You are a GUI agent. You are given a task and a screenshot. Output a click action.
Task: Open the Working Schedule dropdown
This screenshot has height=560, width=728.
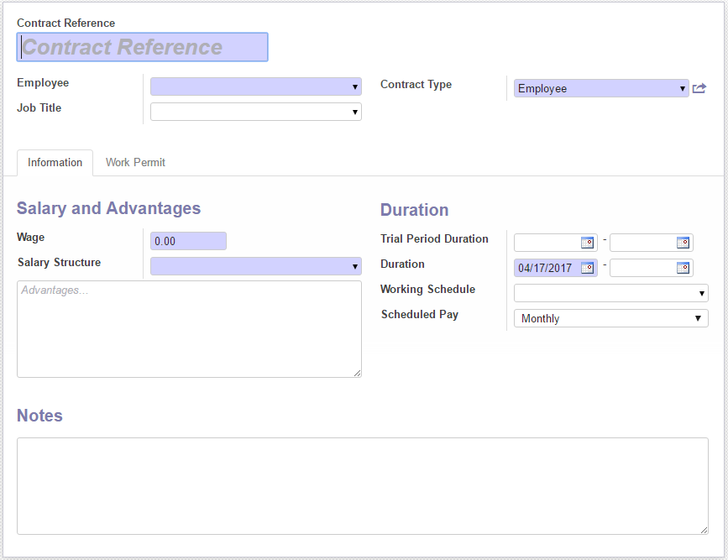(611, 293)
